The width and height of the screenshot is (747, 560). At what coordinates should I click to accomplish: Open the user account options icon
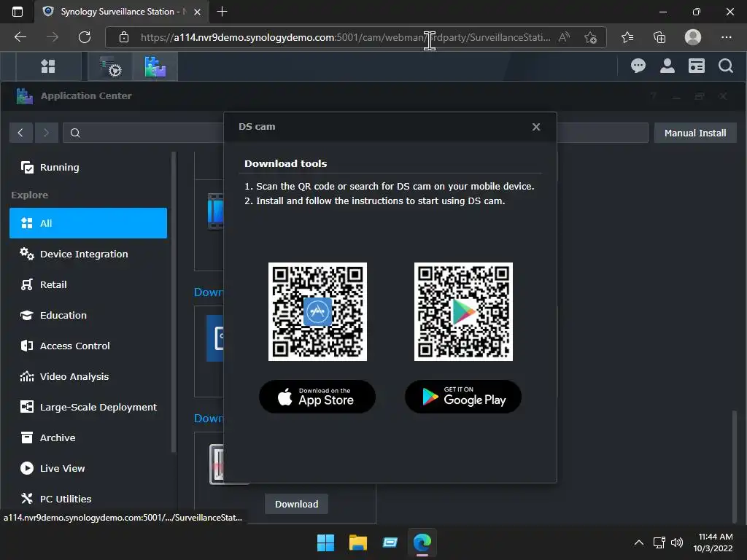coord(667,66)
